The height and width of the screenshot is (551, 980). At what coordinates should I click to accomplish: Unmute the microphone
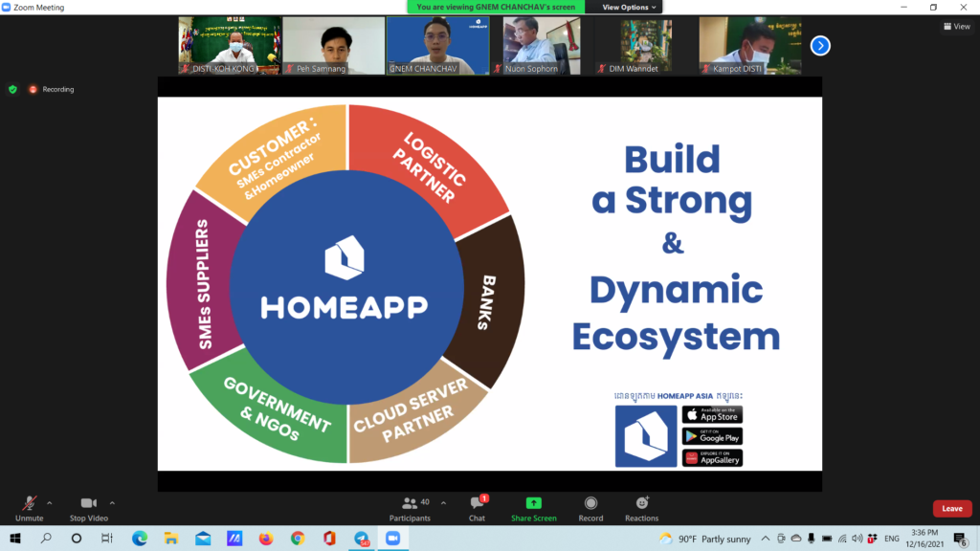[29, 507]
